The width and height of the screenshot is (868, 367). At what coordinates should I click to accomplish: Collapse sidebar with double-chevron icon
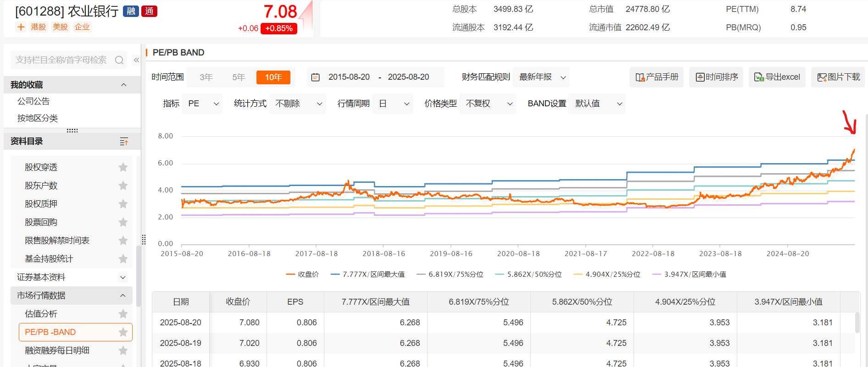point(136,60)
